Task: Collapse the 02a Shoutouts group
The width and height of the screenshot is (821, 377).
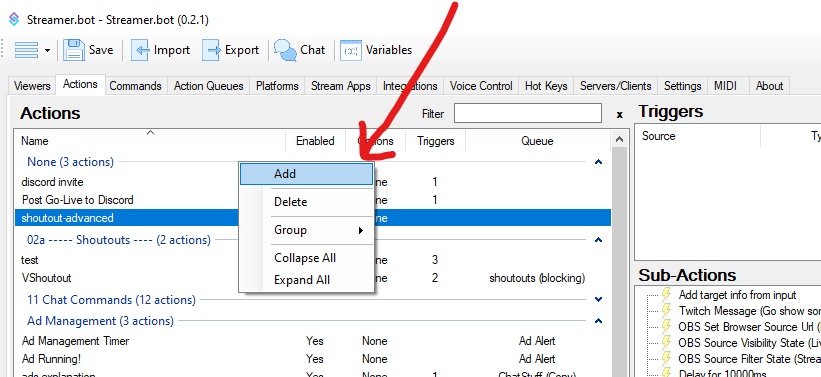Action: pyautogui.click(x=598, y=240)
